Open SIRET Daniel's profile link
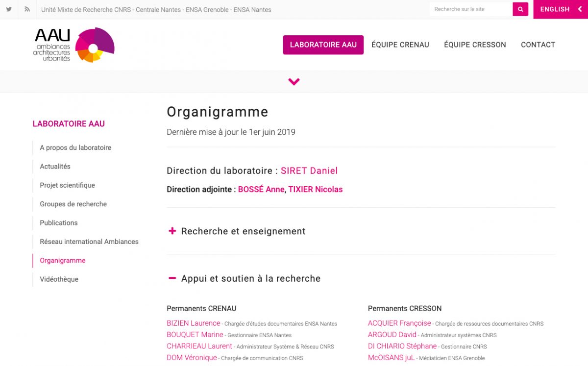Viewport: 588px width, 366px height. [x=309, y=171]
